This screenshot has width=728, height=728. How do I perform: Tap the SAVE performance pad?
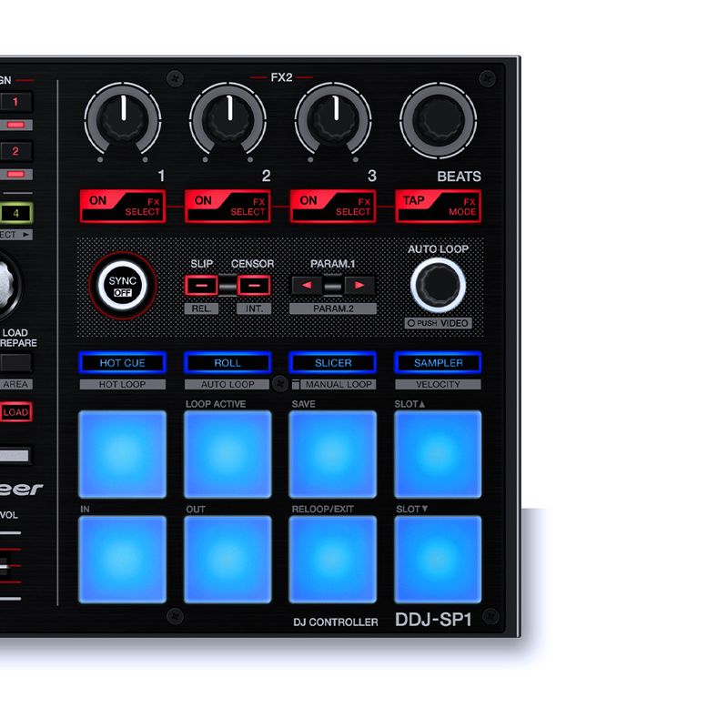333,454
